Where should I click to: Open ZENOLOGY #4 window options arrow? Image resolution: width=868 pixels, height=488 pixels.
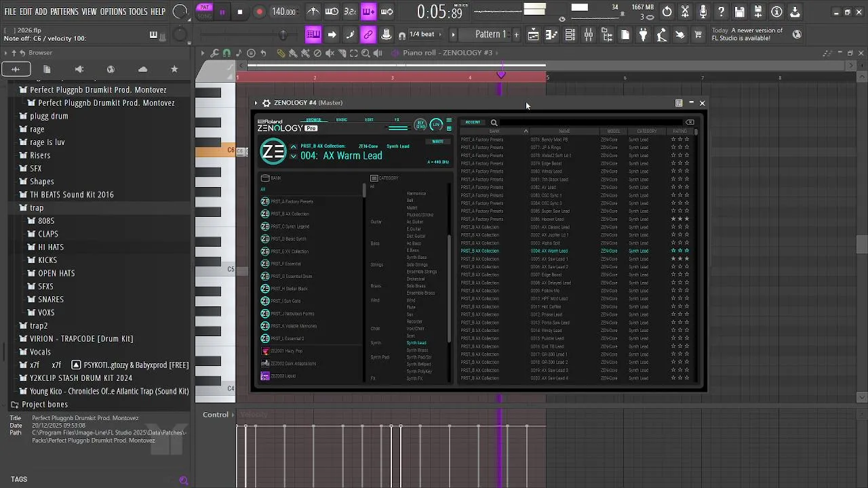[256, 103]
